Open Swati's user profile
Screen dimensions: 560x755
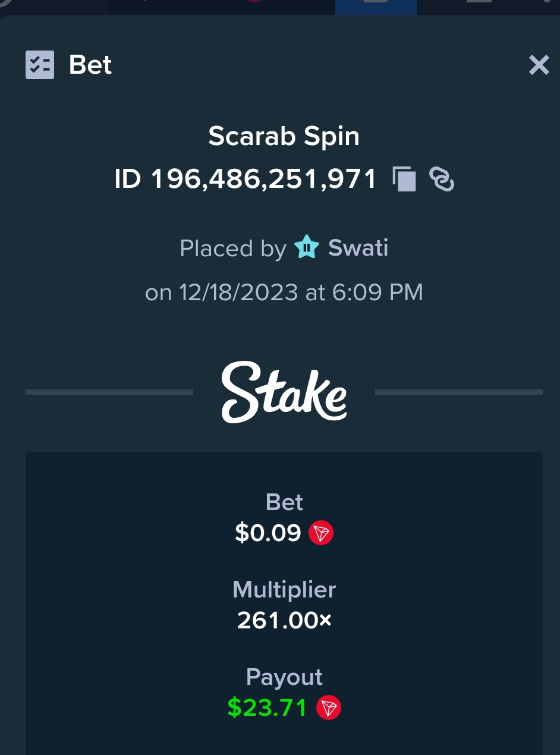[358, 247]
